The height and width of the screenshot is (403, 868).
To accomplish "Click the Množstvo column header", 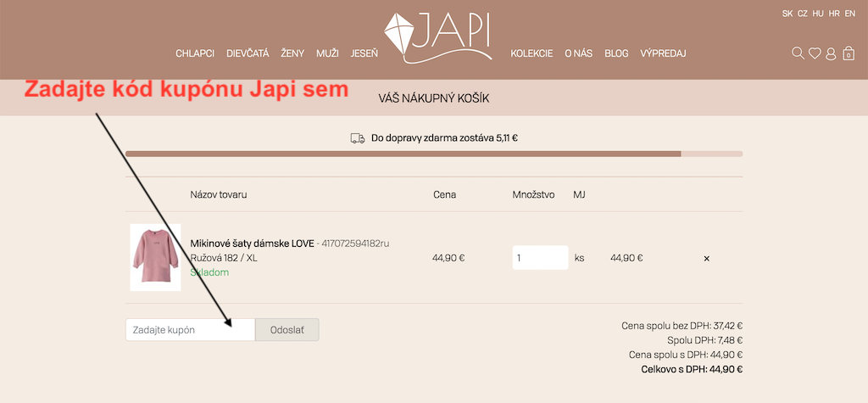I will click(534, 194).
